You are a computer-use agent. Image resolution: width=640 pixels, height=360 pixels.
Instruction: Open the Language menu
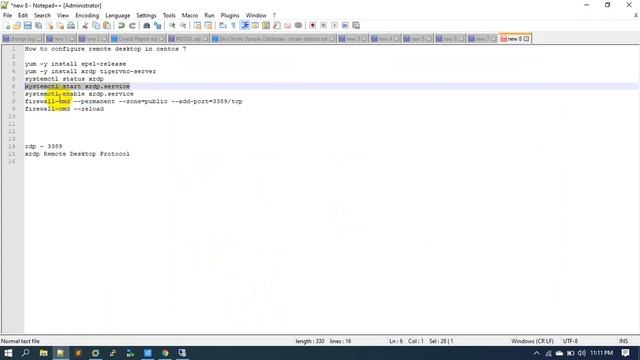coord(118,15)
